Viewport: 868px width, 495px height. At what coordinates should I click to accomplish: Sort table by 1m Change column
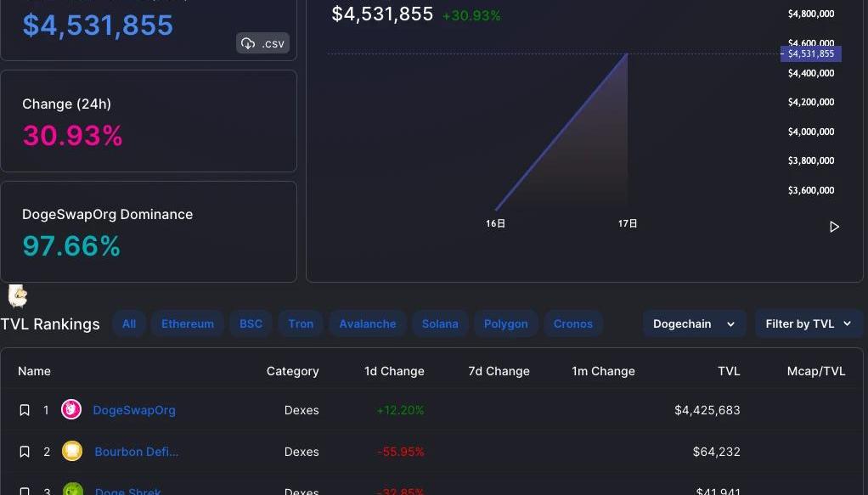(603, 371)
